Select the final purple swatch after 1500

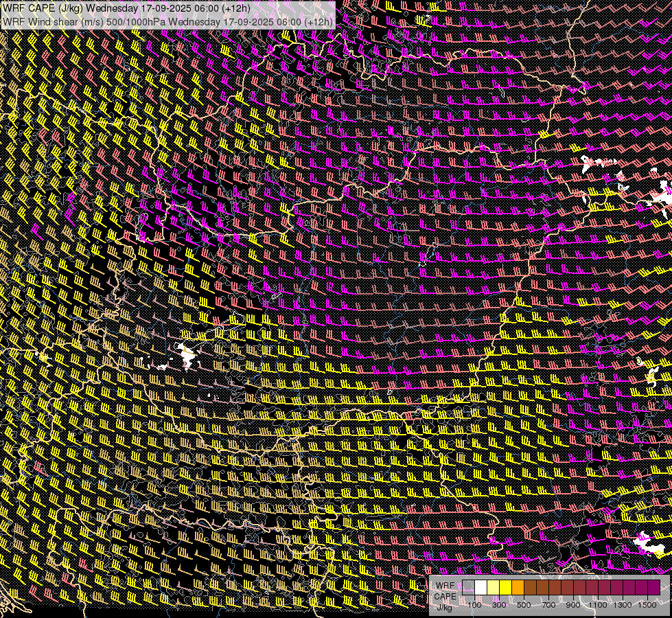click(x=654, y=588)
